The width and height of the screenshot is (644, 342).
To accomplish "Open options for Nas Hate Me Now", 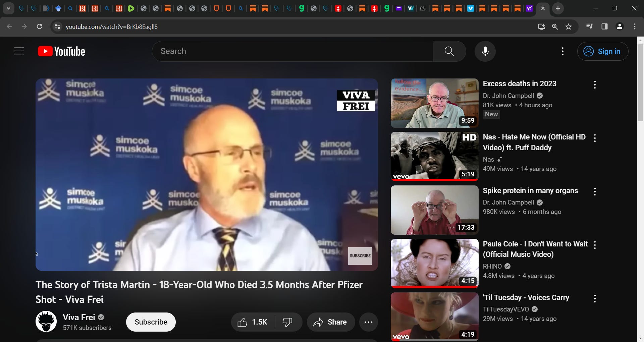I will pos(595,138).
